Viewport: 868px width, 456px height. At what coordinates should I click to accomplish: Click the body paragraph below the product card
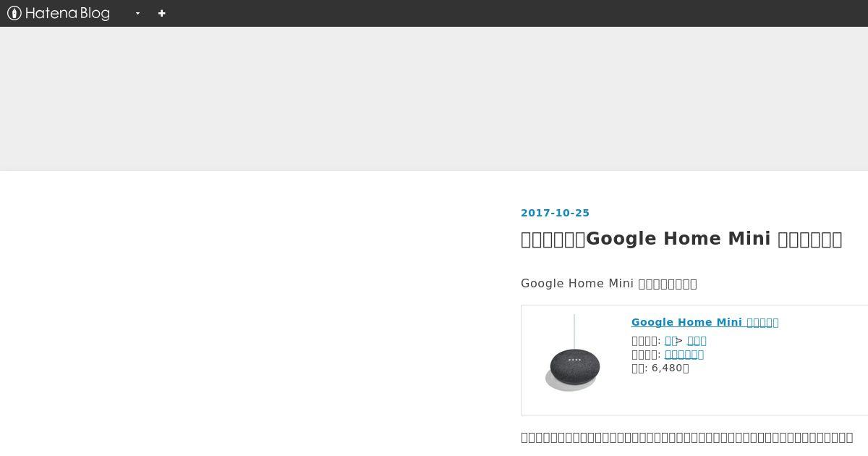click(687, 437)
